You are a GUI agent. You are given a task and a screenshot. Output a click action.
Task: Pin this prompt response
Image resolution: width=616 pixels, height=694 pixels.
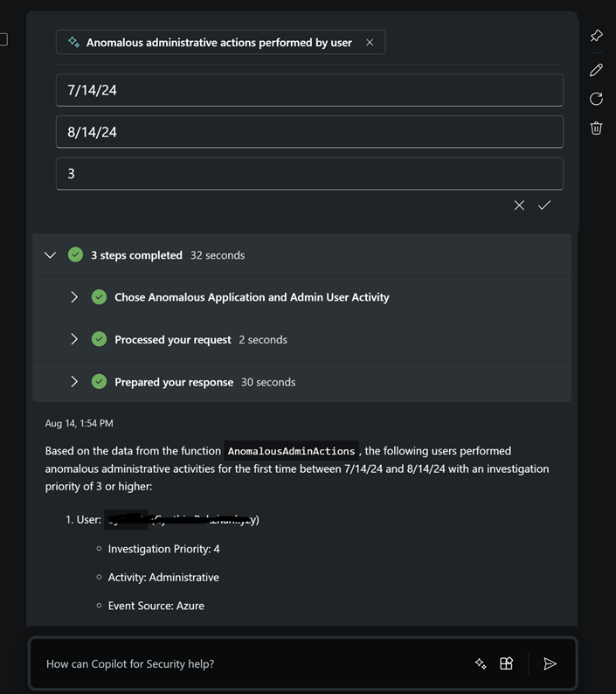click(596, 36)
